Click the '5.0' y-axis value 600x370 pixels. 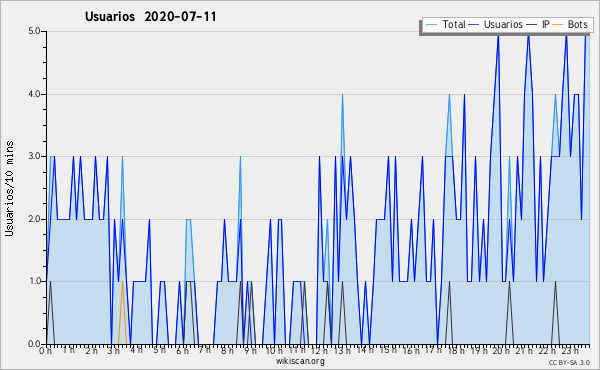(x=34, y=31)
